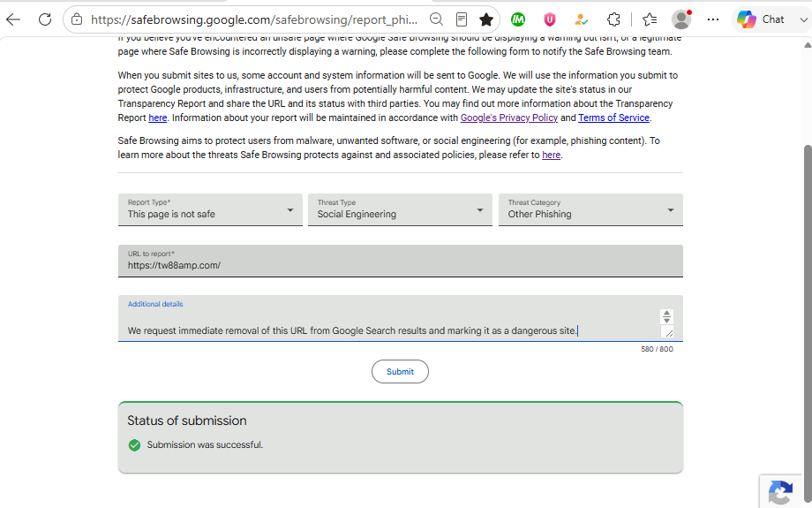
Task: Open the pink shield extension icon
Action: pyautogui.click(x=550, y=19)
